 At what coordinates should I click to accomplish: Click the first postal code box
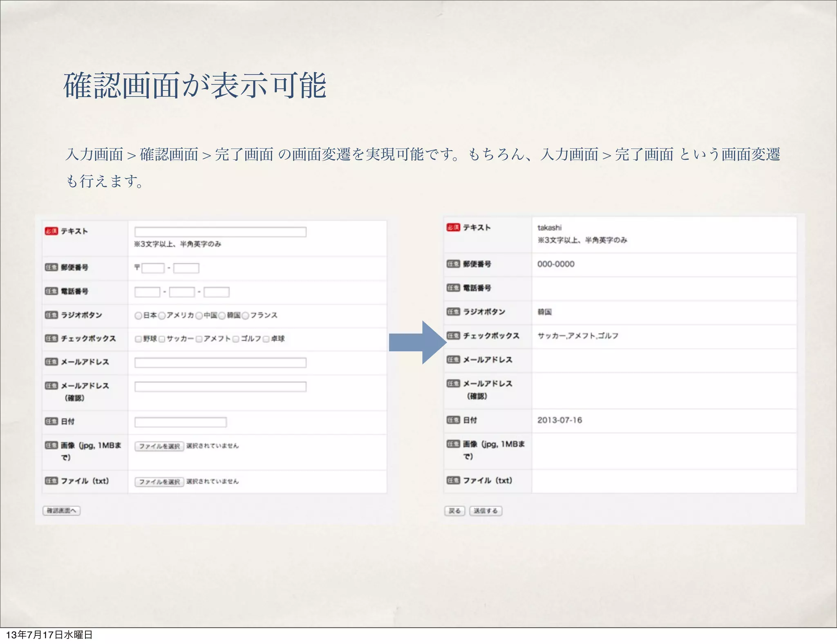pos(153,268)
